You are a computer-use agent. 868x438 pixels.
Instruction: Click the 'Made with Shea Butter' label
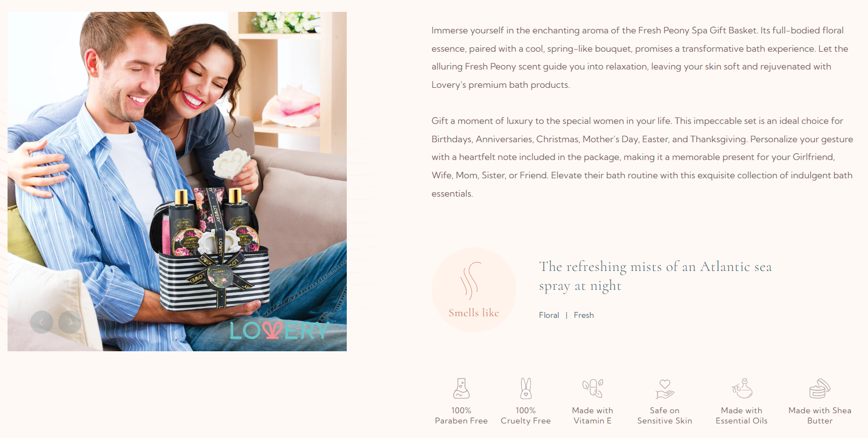pyautogui.click(x=820, y=415)
